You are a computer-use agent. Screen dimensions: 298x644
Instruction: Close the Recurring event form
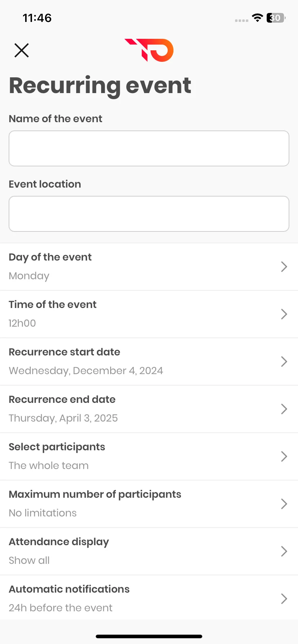[22, 50]
